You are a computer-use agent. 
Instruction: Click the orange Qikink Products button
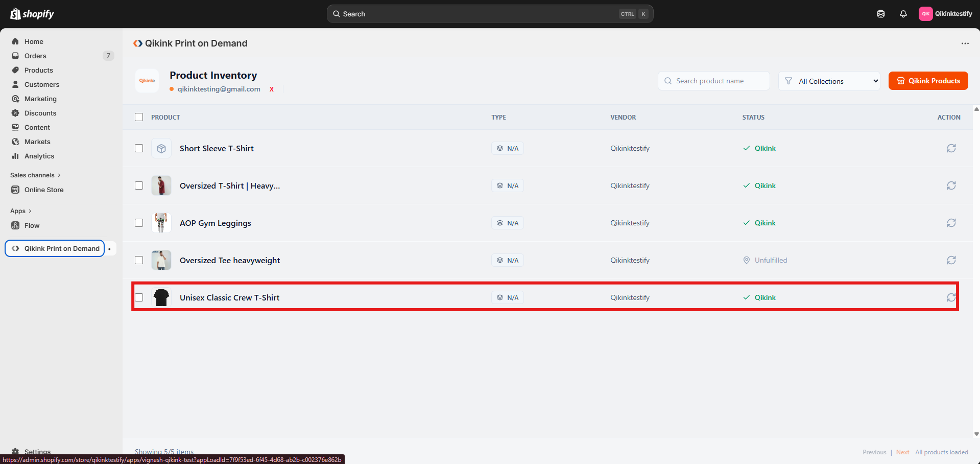pos(928,81)
